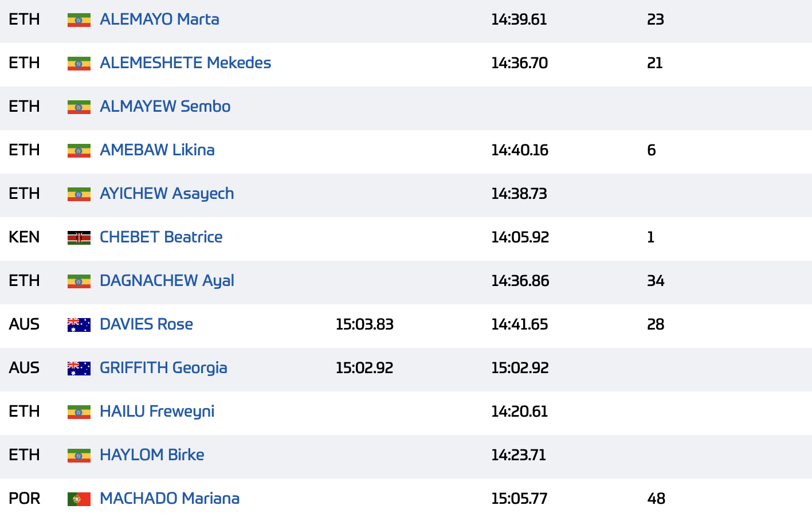Open DAVIES Rose athlete profile

[146, 324]
